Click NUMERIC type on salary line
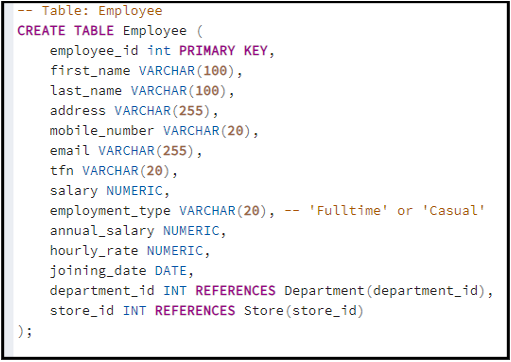The height and width of the screenshot is (362, 511). 135,191
